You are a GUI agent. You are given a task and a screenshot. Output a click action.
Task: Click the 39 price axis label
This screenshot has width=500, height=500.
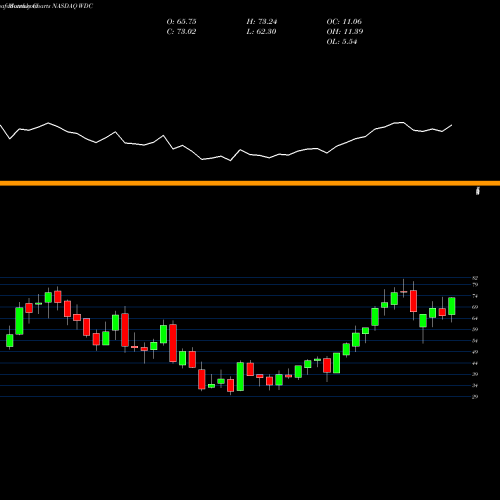click(x=475, y=374)
